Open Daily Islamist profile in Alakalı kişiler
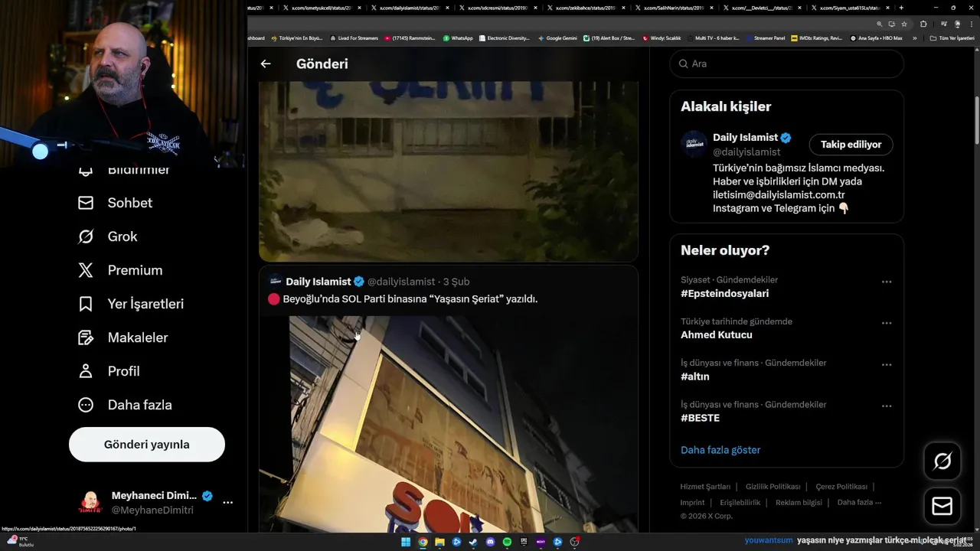Image resolution: width=980 pixels, height=551 pixels. coord(745,138)
